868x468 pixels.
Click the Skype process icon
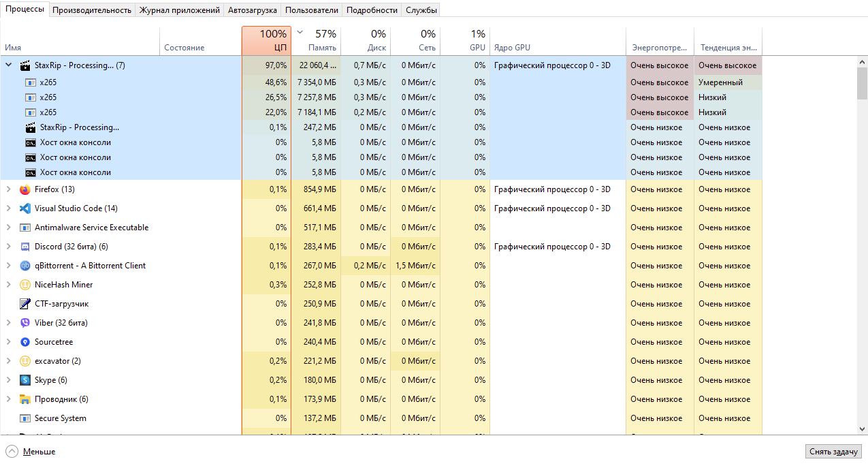25,380
